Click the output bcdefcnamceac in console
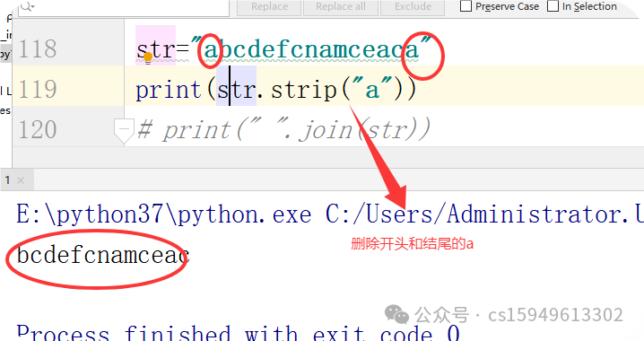This screenshot has width=644, height=341. coord(102,255)
